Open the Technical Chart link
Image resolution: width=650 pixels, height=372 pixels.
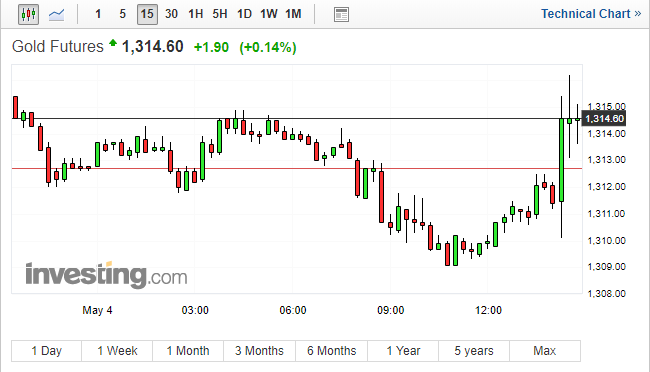591,14
